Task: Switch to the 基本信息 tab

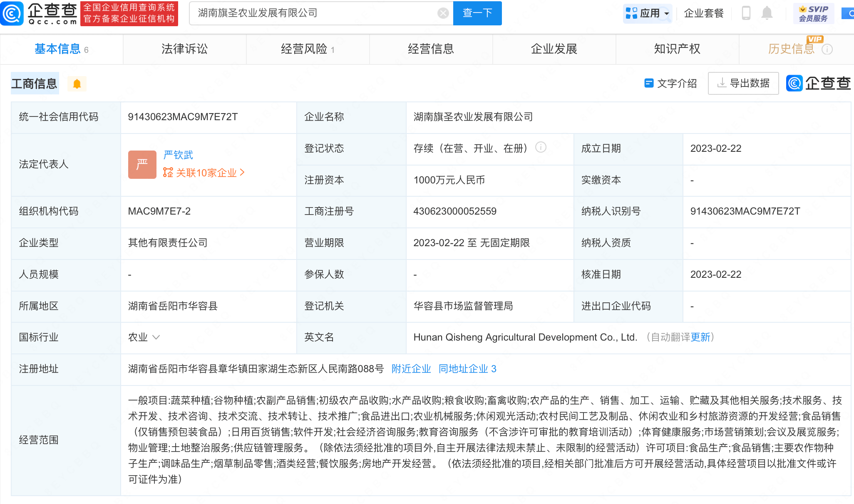Action: (61, 49)
